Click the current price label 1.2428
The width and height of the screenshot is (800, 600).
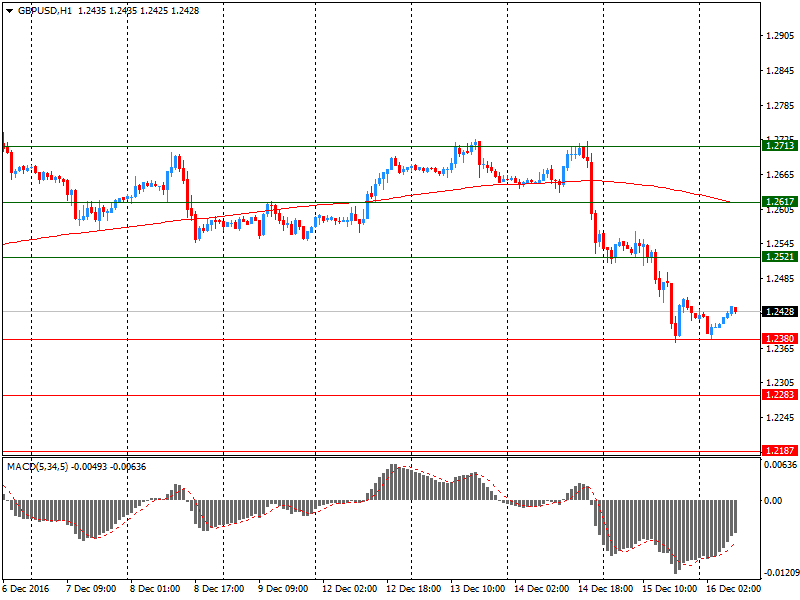click(x=780, y=311)
